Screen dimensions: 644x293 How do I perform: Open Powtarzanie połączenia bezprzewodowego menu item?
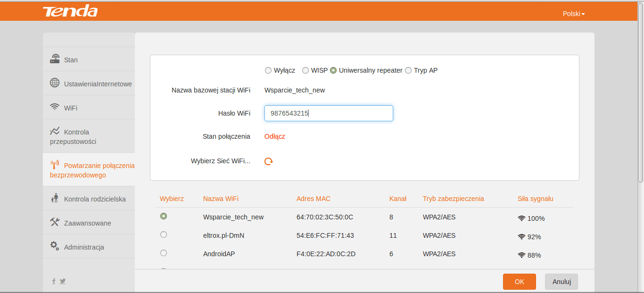click(x=89, y=170)
